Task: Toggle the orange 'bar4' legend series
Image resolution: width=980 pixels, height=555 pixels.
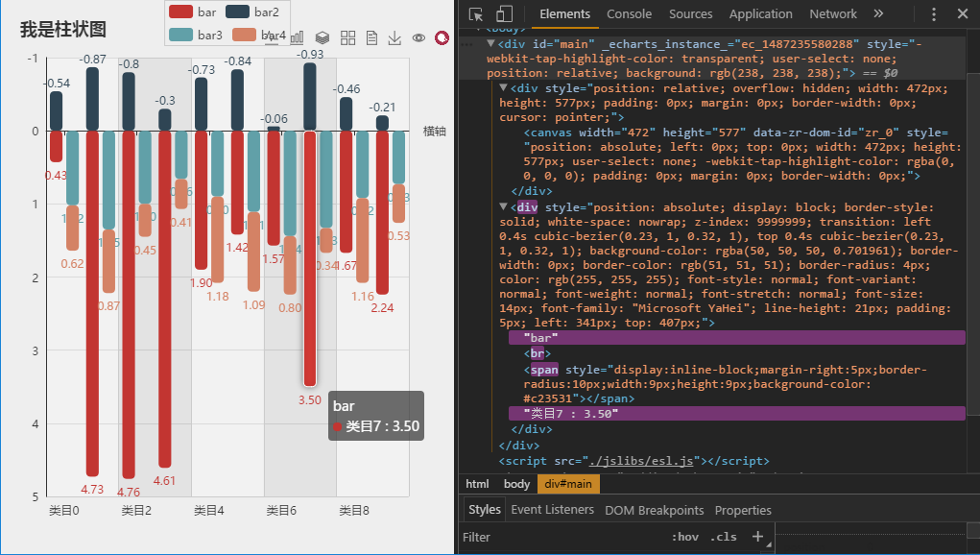Action: (259, 35)
